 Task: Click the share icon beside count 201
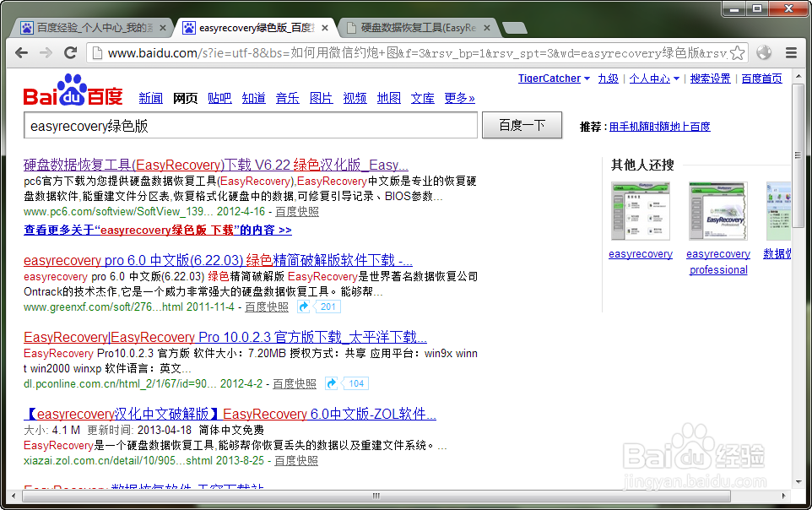tap(304, 307)
